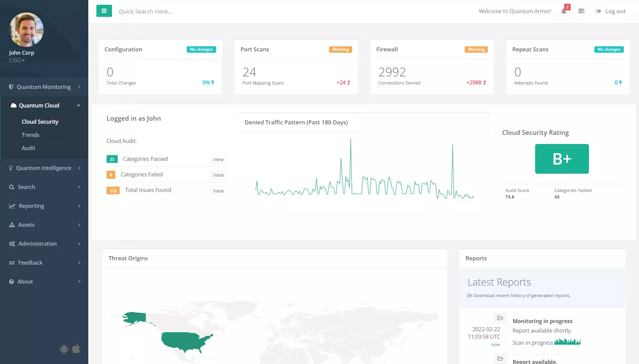
Task: Click John Corp profile avatar
Action: pyautogui.click(x=26, y=30)
